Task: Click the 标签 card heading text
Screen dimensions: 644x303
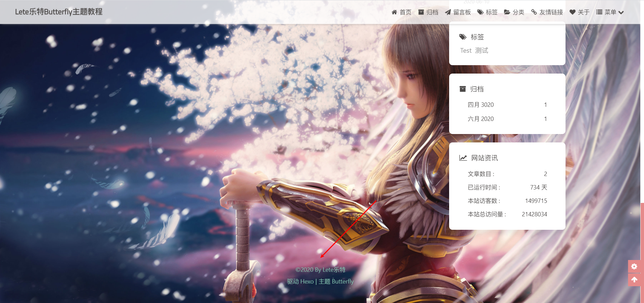Action: (477, 37)
